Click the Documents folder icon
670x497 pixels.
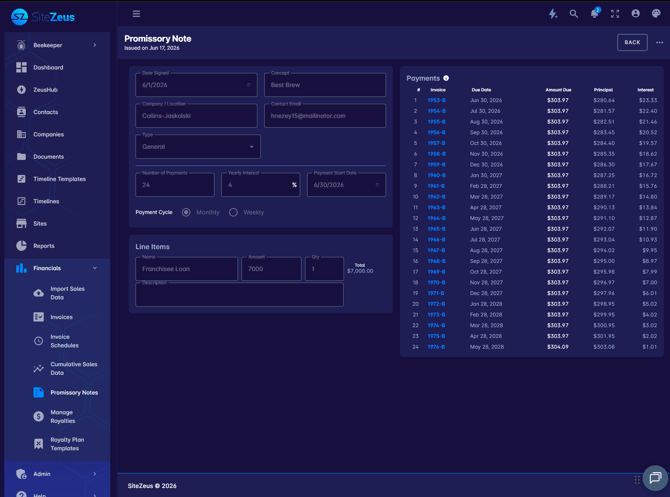(x=21, y=156)
